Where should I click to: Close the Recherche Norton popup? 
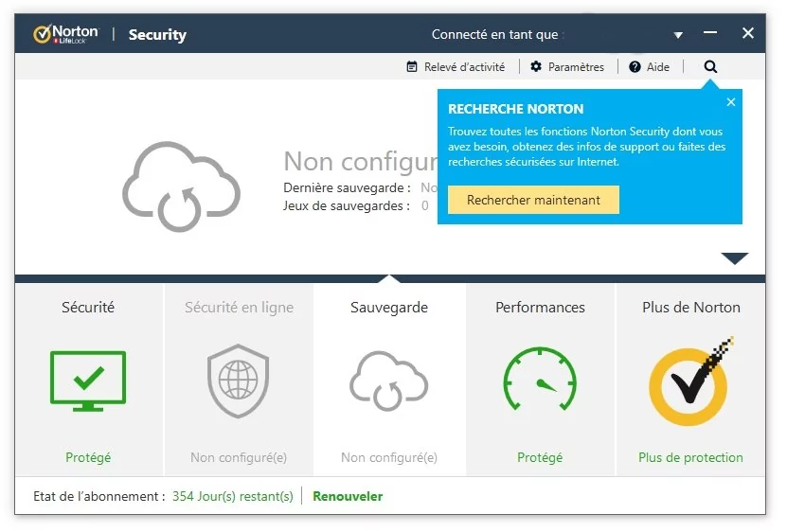click(x=731, y=102)
